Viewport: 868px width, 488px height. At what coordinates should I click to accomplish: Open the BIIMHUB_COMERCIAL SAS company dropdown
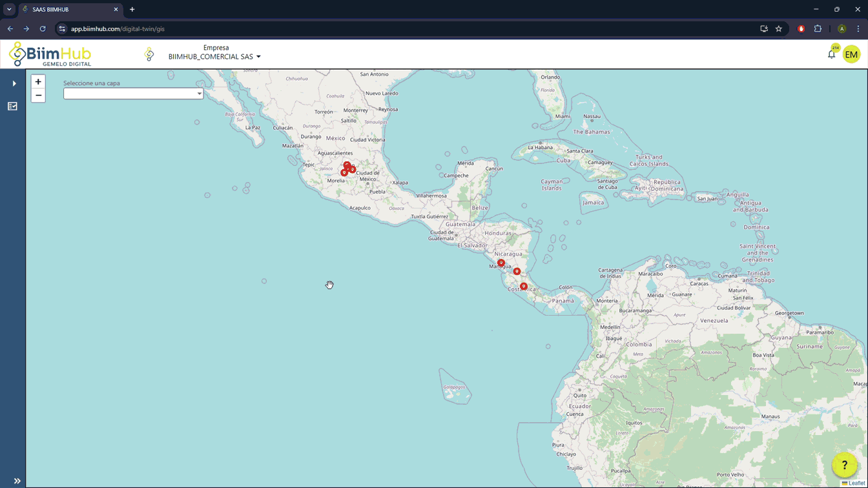click(214, 57)
